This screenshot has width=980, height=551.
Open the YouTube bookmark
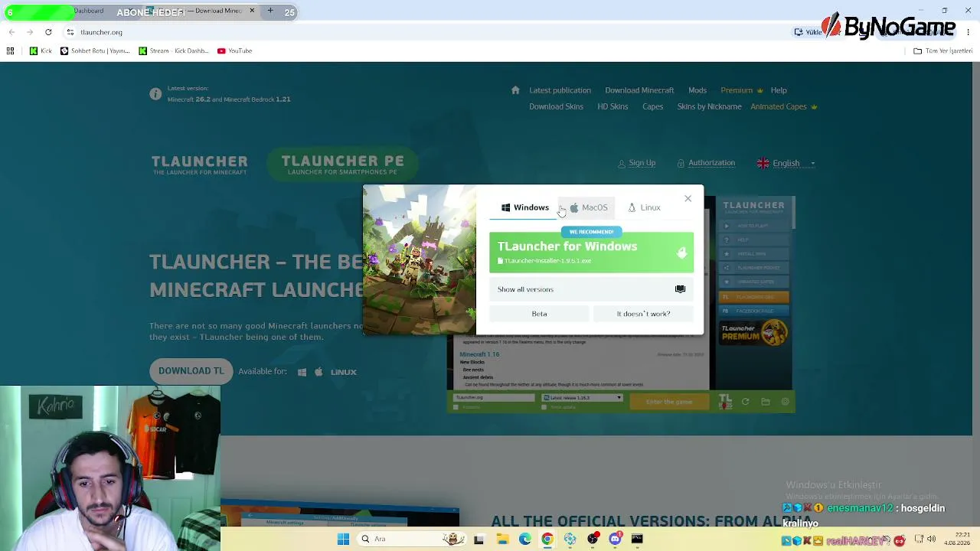click(x=234, y=51)
